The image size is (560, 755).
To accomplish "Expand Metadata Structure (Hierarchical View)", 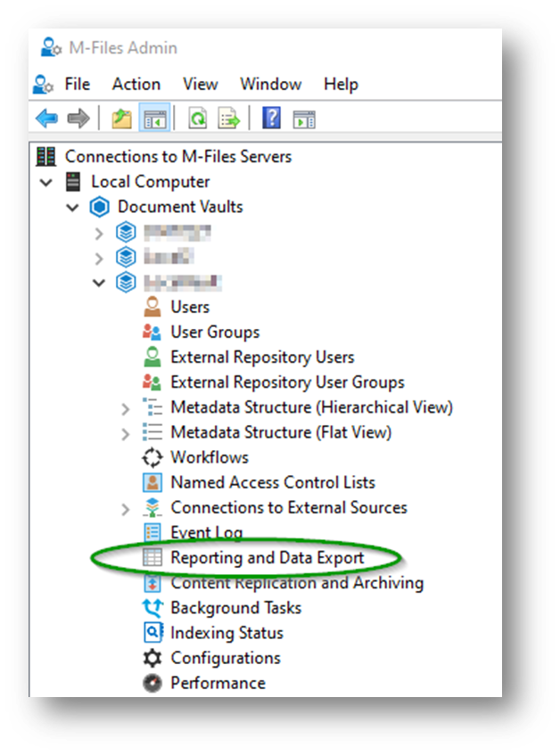I will pyautogui.click(x=126, y=408).
